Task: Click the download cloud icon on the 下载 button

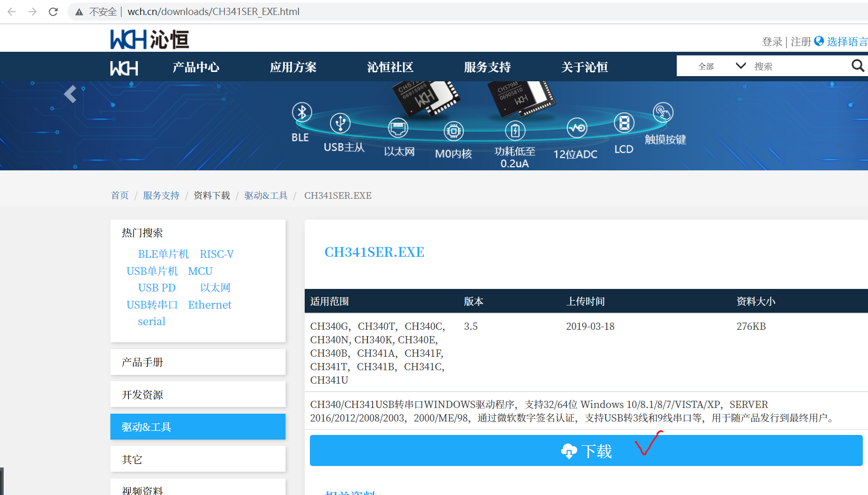Action: coord(569,451)
